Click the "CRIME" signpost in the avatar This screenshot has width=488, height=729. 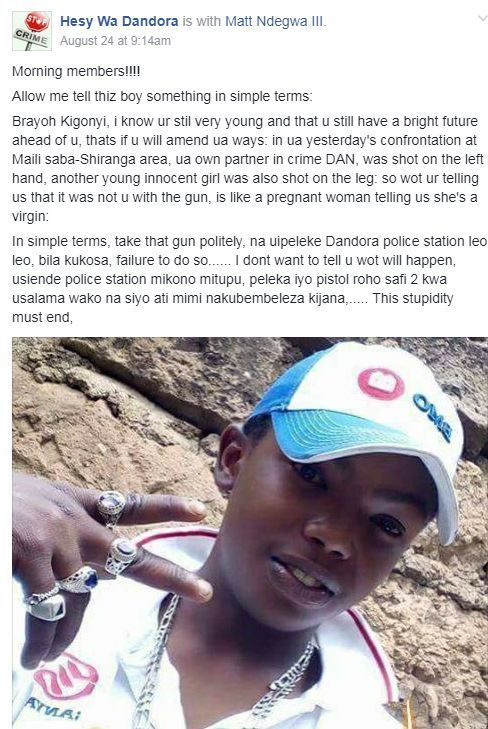[31, 38]
